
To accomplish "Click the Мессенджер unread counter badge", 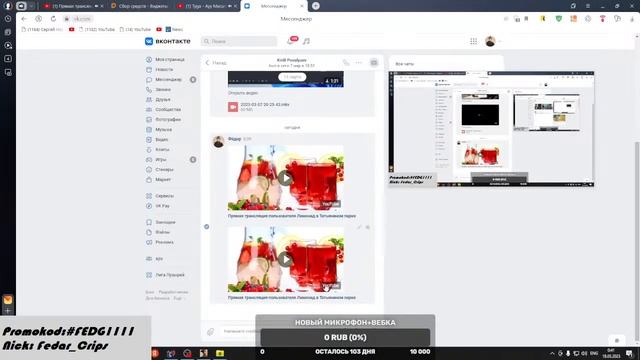I will 193,80.
